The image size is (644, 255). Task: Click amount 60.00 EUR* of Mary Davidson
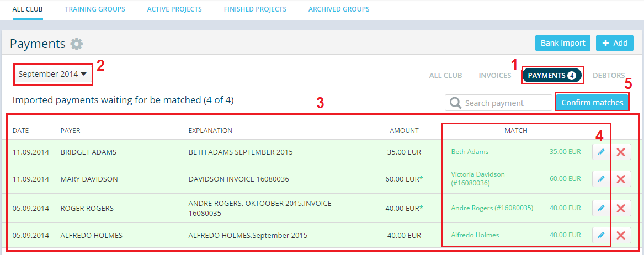tap(404, 179)
